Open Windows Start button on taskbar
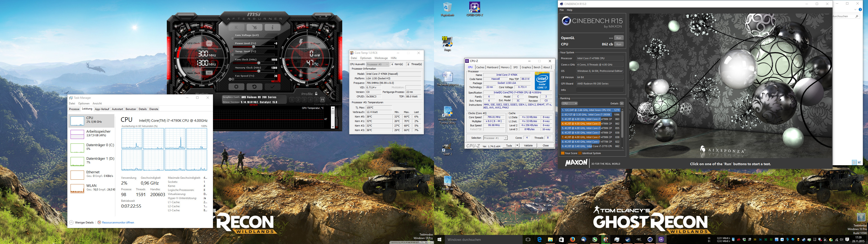Viewport: 868px width, 244px height. click(439, 240)
